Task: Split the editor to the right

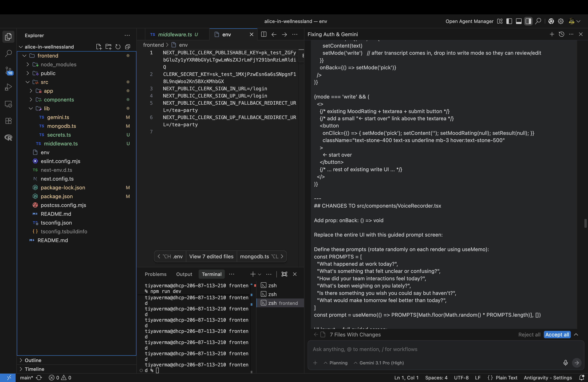Action: point(264,34)
